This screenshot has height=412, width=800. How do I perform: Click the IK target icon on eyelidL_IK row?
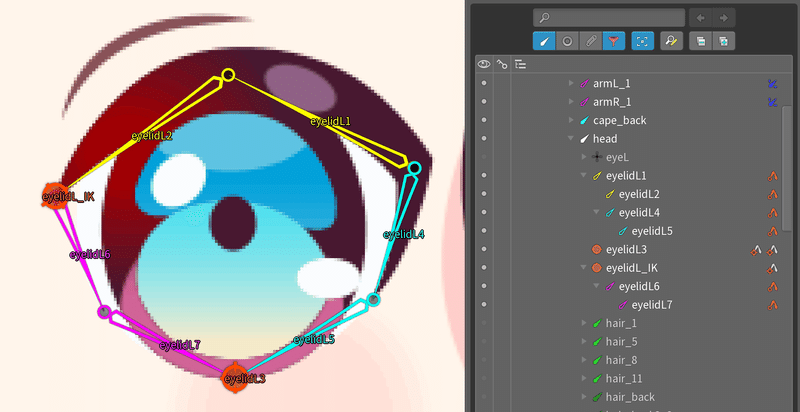[x=772, y=268]
